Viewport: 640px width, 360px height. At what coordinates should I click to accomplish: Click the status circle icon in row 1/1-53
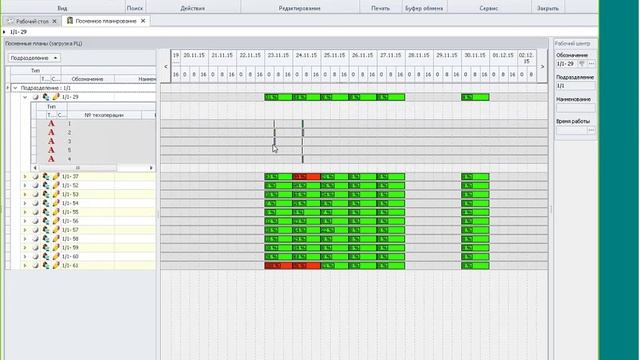point(36,194)
